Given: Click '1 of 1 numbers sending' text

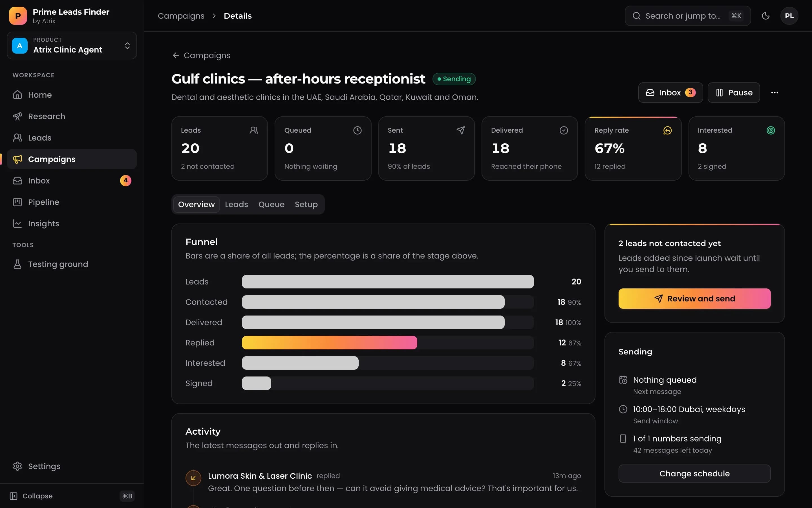Looking at the screenshot, I should 677,439.
